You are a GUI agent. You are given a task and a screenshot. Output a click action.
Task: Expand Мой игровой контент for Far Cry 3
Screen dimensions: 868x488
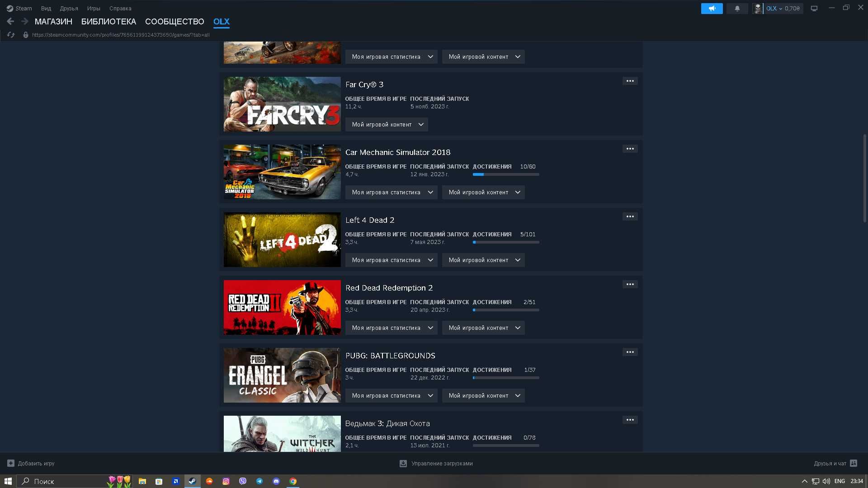[x=387, y=124]
